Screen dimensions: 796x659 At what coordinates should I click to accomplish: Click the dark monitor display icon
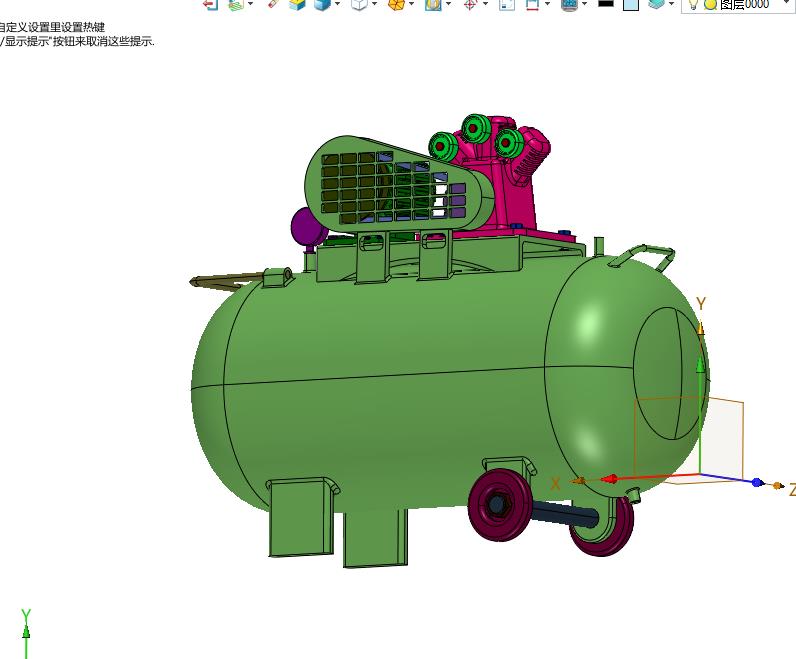tap(569, 4)
